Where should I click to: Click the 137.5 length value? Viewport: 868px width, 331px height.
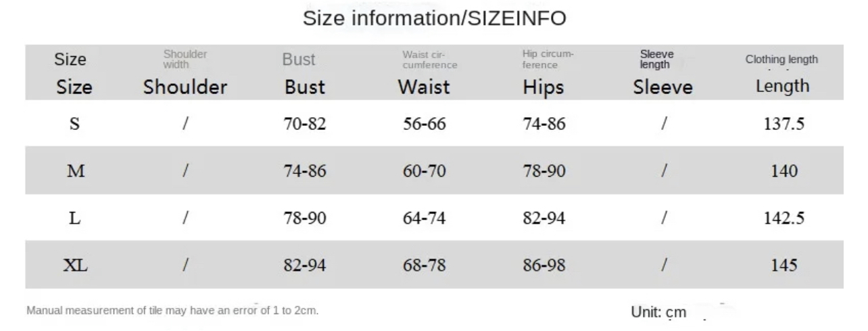coord(783,125)
